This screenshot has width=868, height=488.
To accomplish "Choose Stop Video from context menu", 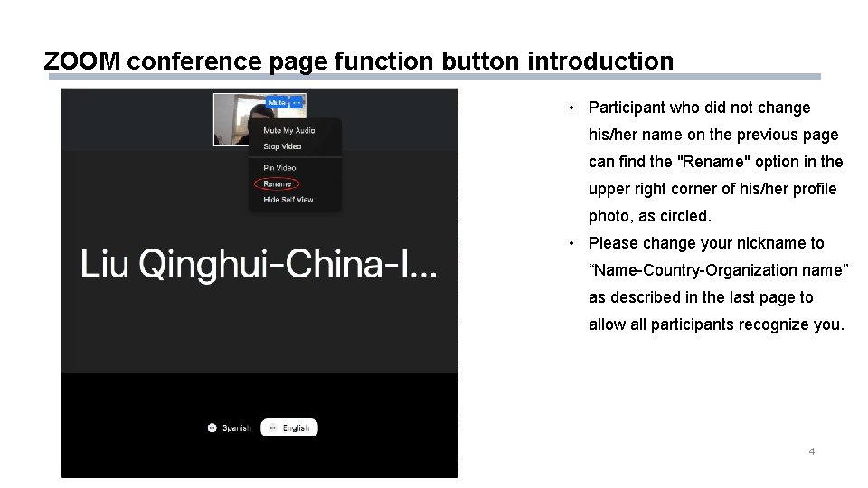I will [282, 146].
